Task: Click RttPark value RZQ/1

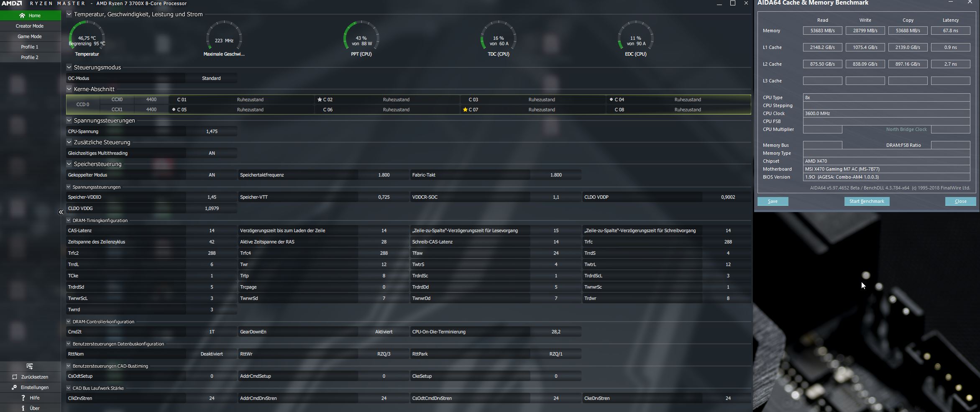Action: (x=556, y=354)
